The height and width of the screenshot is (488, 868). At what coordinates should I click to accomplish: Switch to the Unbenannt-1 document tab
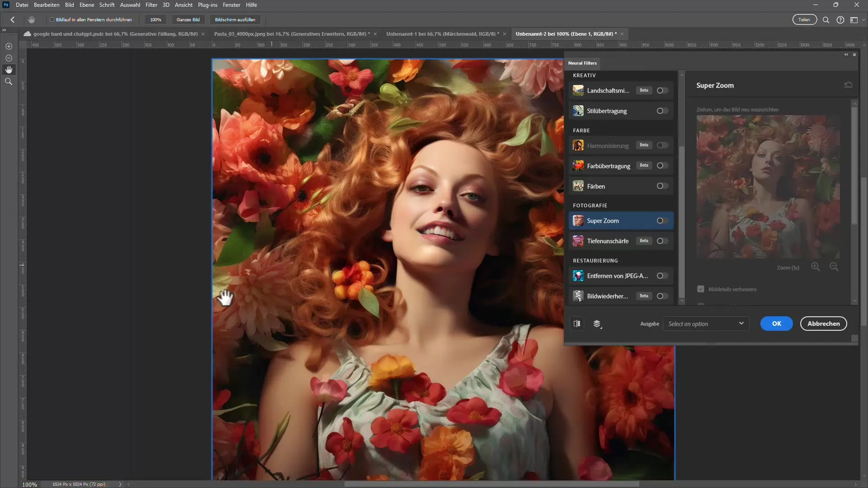click(x=443, y=34)
